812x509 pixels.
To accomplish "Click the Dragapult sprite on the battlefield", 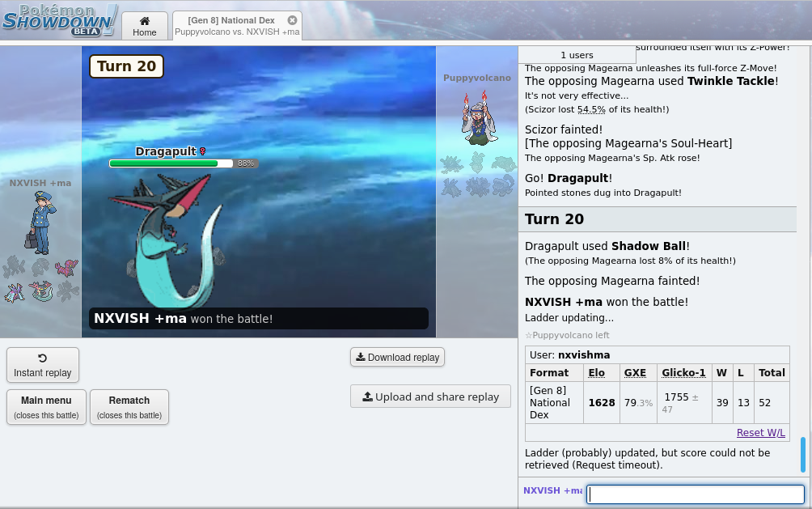I will coord(166,243).
